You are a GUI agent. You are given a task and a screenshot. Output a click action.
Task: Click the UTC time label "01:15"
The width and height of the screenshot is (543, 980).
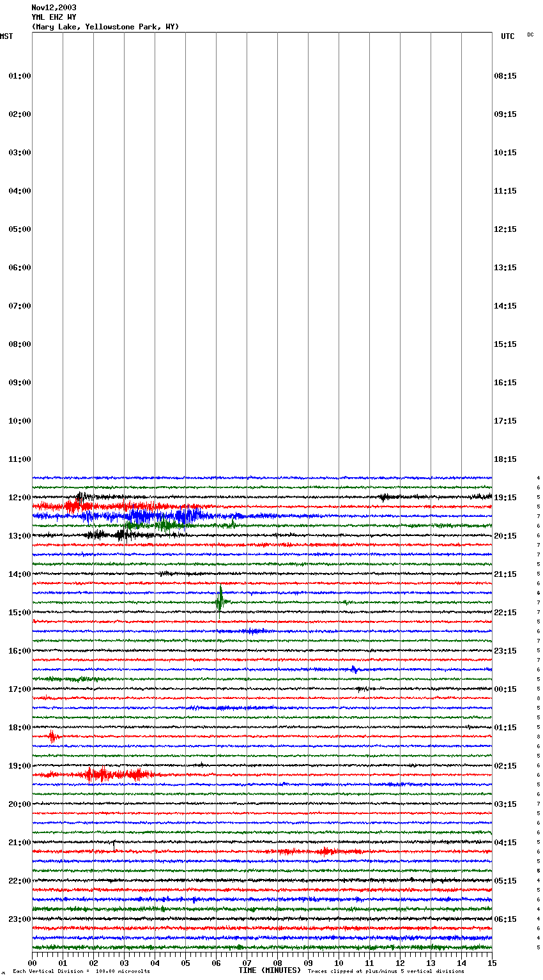(x=505, y=728)
